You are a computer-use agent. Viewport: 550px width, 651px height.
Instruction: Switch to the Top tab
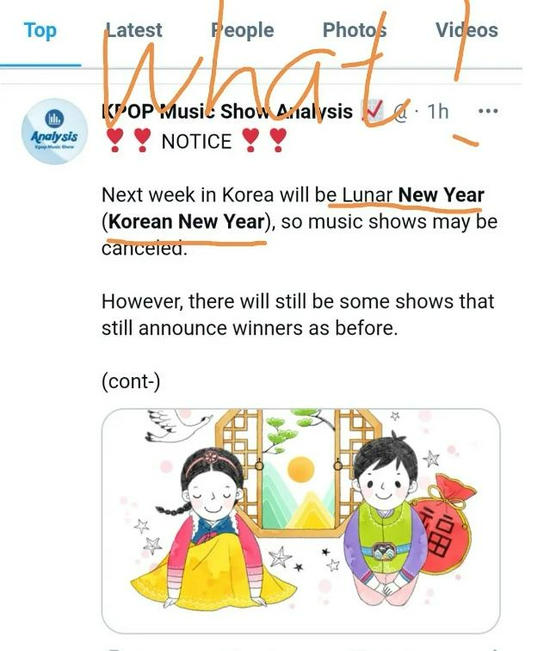tap(40, 31)
